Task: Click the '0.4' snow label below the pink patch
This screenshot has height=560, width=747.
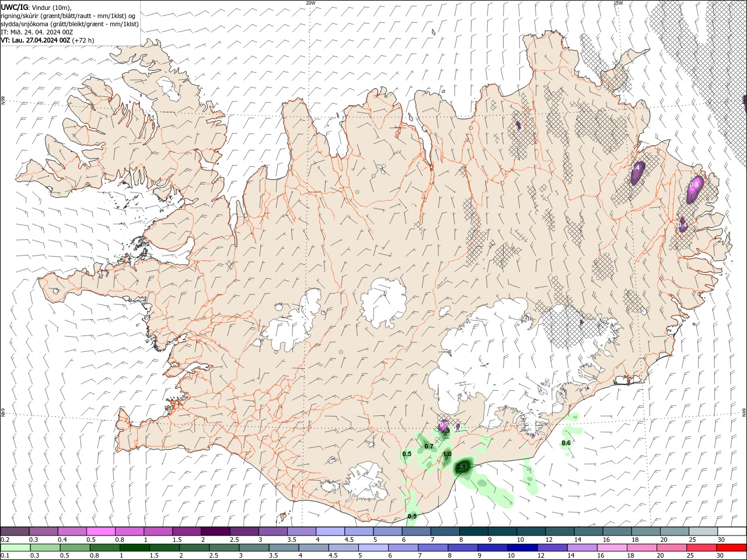Action: 682,225
